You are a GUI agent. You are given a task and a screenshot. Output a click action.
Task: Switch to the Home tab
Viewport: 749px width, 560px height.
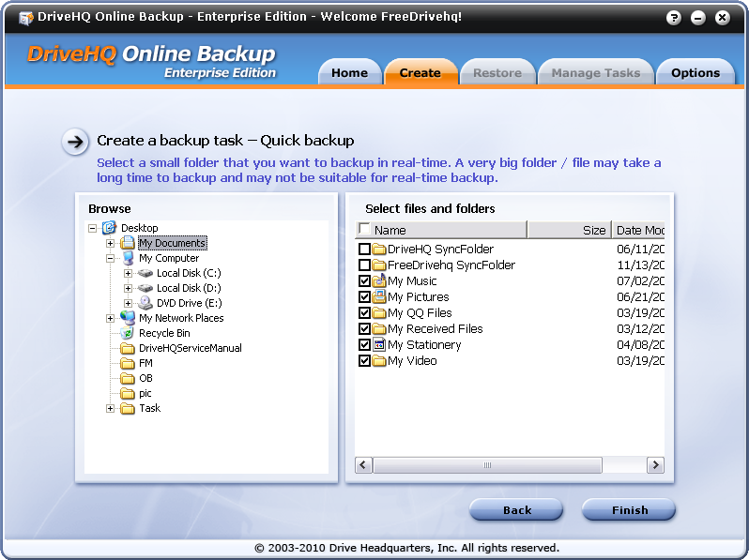click(x=349, y=73)
